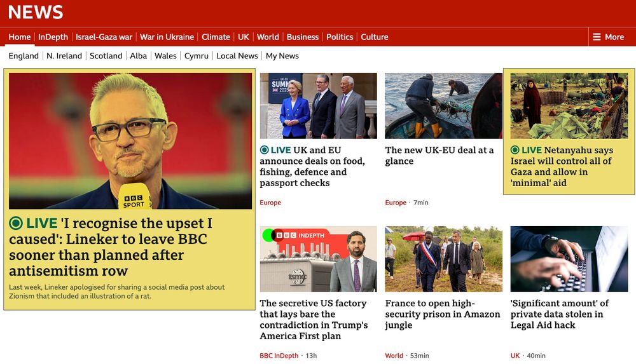The height and width of the screenshot is (364, 636).
Task: Click the World tag beside 53min
Action: 394,356
